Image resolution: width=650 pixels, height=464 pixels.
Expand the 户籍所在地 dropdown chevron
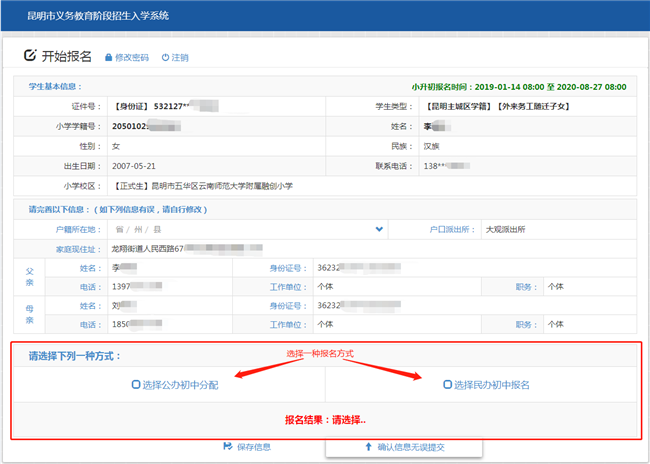pos(380,229)
